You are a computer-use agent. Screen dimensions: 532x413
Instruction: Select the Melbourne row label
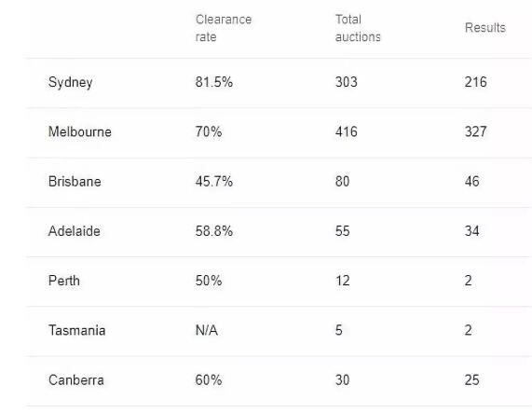[80, 131]
